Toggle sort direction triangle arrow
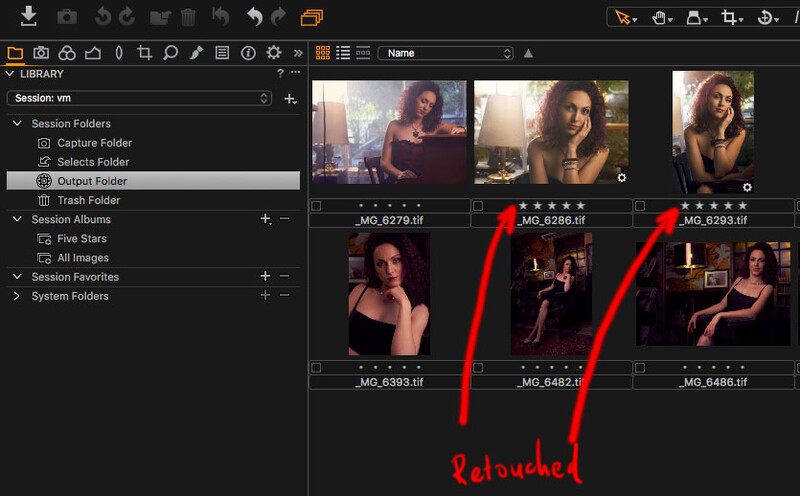 pos(528,53)
